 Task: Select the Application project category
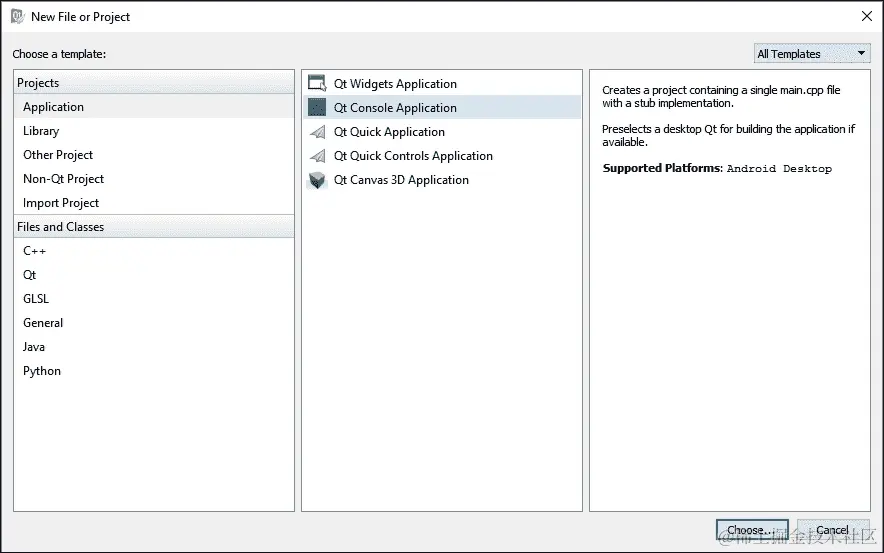154,107
